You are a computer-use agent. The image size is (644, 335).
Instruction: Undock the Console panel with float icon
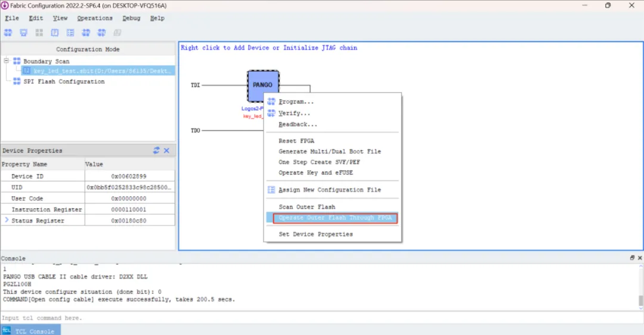[x=632, y=258]
